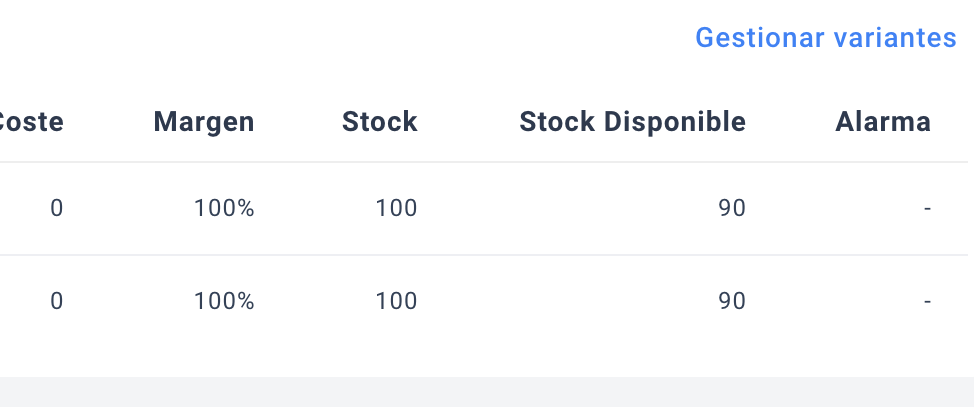This screenshot has height=414, width=974.
Task: Select the Stock column header
Action: pyautogui.click(x=379, y=122)
